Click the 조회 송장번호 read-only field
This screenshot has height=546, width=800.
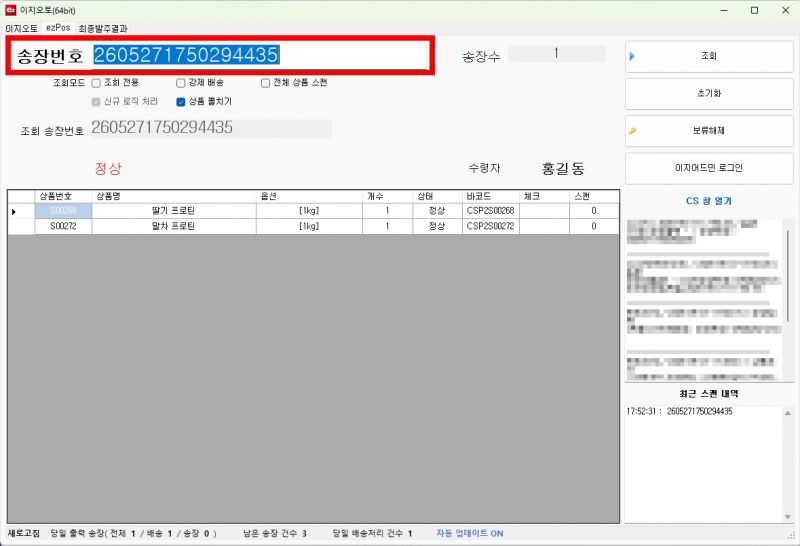coord(211,128)
